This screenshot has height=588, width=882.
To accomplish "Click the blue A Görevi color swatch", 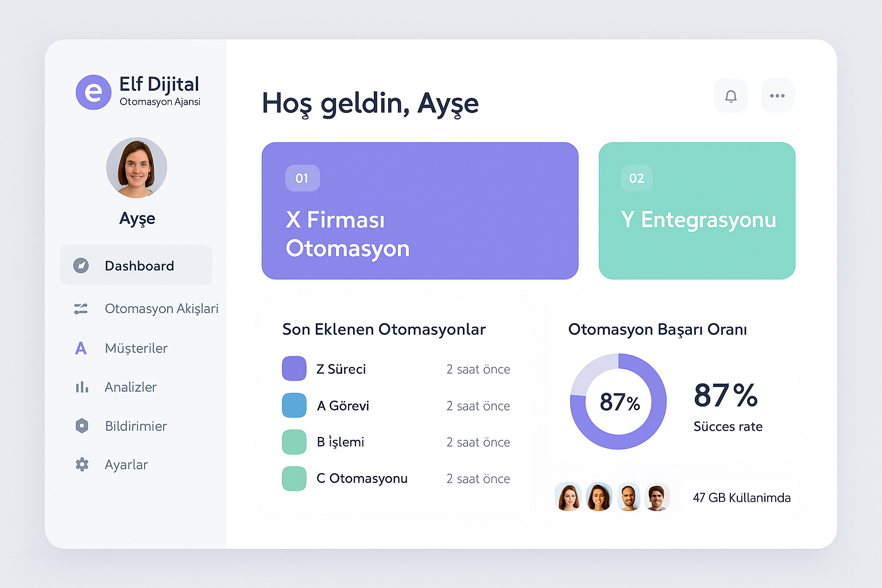I will click(294, 405).
